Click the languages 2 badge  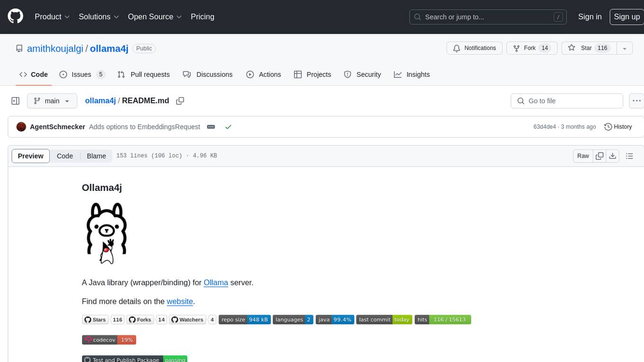[x=293, y=320]
